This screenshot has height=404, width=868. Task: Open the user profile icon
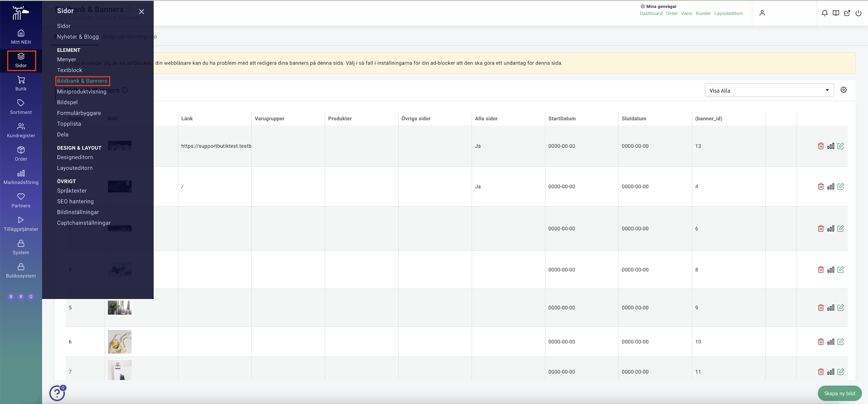click(x=762, y=13)
